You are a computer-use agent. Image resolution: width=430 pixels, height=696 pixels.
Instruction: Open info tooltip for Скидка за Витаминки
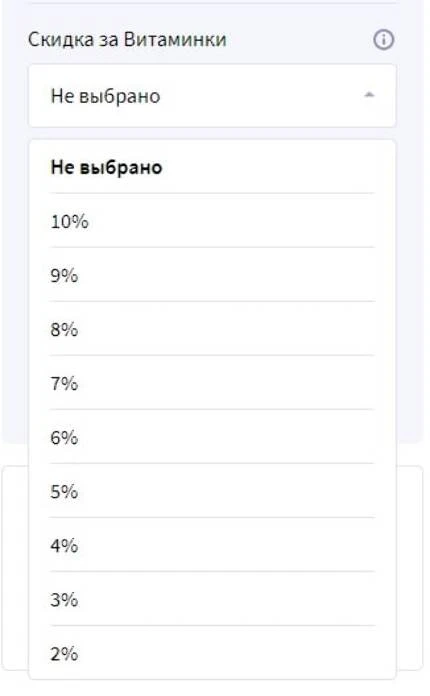click(x=383, y=40)
